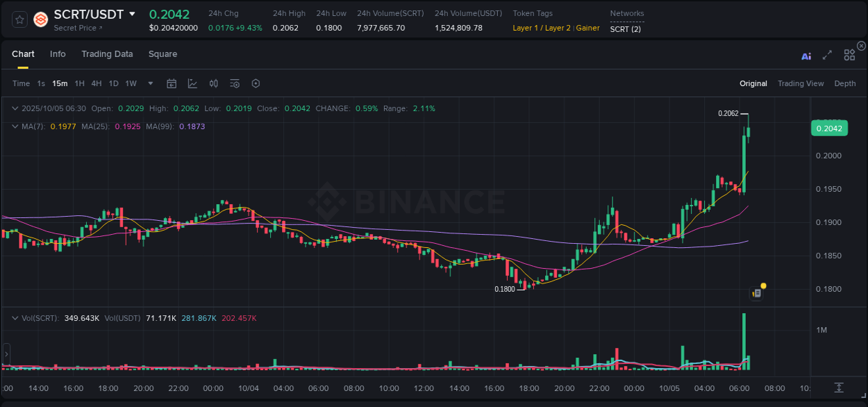Click the OHLC candlestick display icon

(213, 83)
